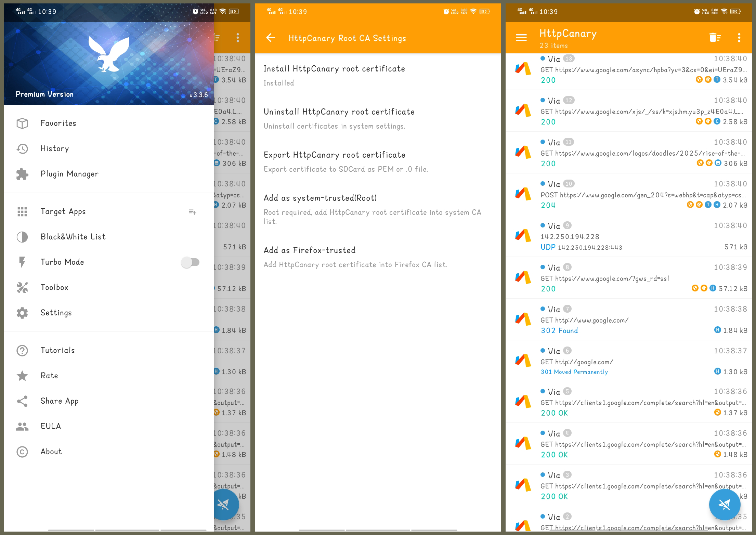The width and height of the screenshot is (756, 535).
Task: Open the overflow dots beside the drawer
Action: (238, 38)
